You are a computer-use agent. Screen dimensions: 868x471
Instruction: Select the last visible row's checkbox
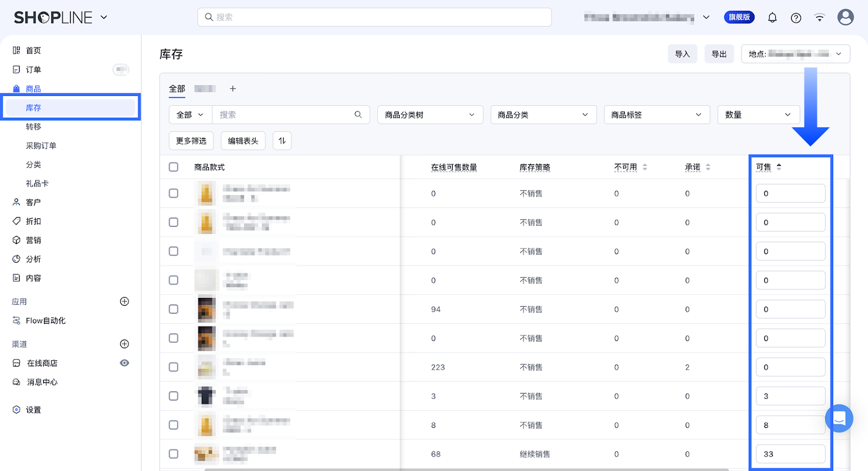click(x=174, y=454)
